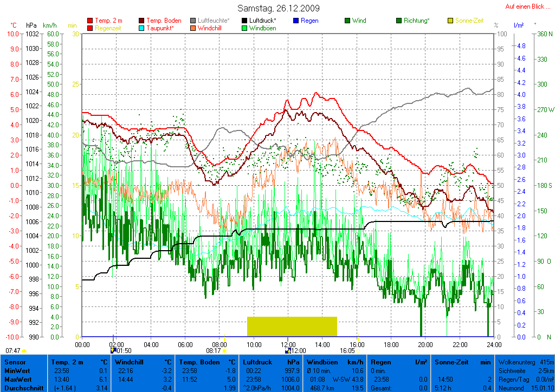555x392 pixels.
Task: Click the dark red Temp. Boden legend swatch
Action: [142, 21]
